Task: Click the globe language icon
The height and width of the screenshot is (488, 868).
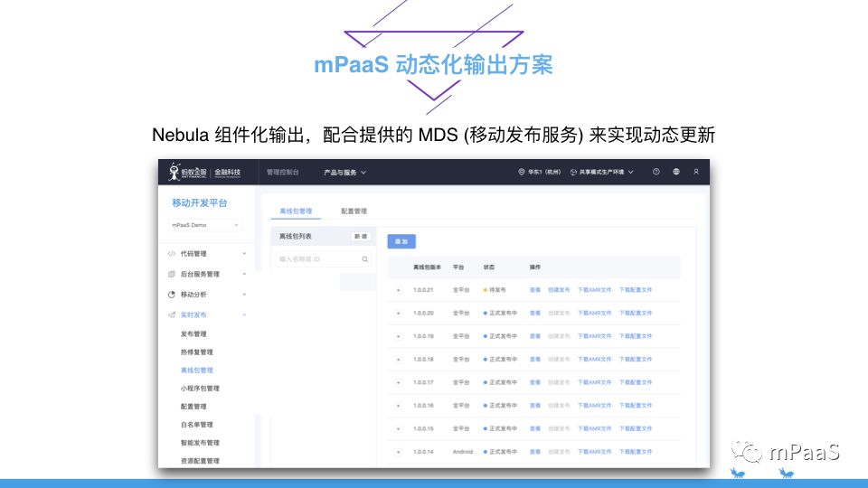Action: (676, 172)
